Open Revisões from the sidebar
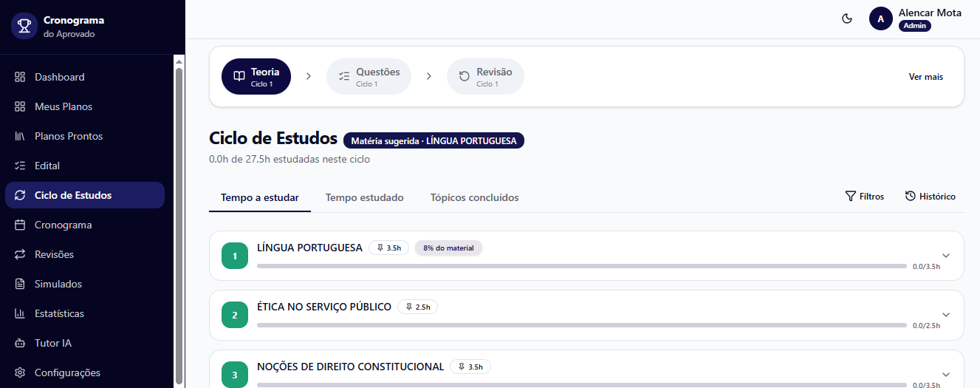Image resolution: width=980 pixels, height=388 pixels. 85,254
